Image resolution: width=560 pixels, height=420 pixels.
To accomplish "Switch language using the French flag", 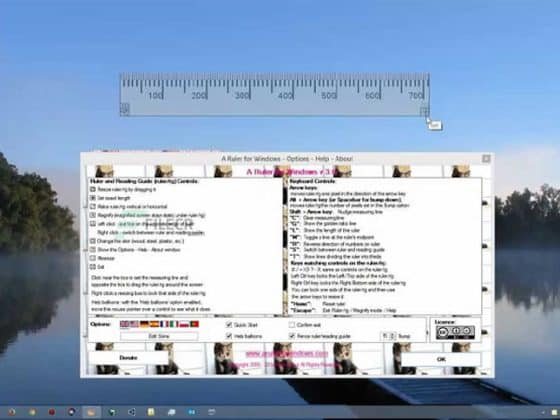I will (164, 324).
